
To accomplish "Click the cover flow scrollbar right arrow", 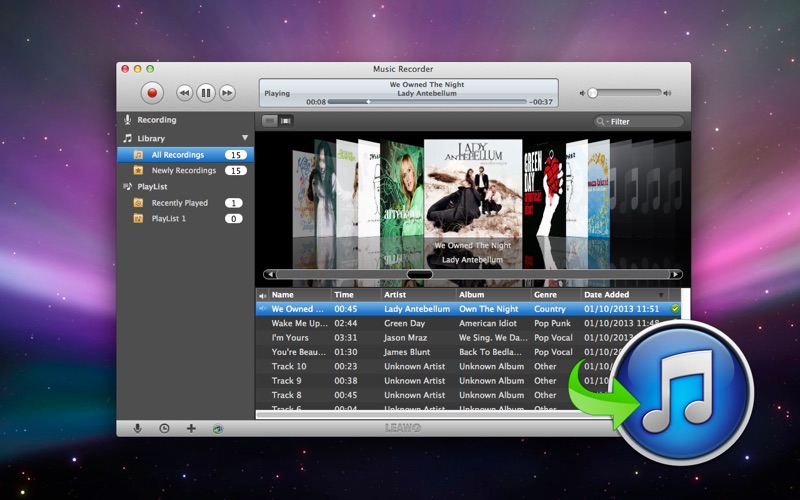I will [676, 274].
